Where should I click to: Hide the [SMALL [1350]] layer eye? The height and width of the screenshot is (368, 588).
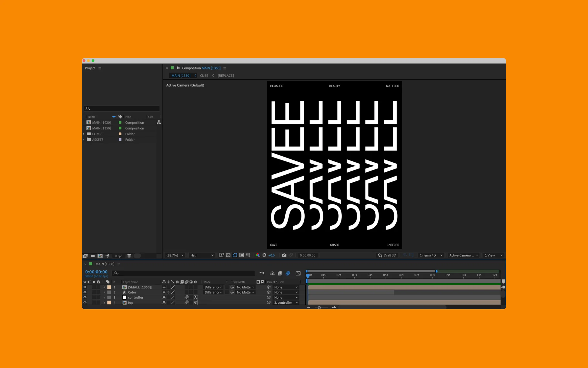coord(85,287)
